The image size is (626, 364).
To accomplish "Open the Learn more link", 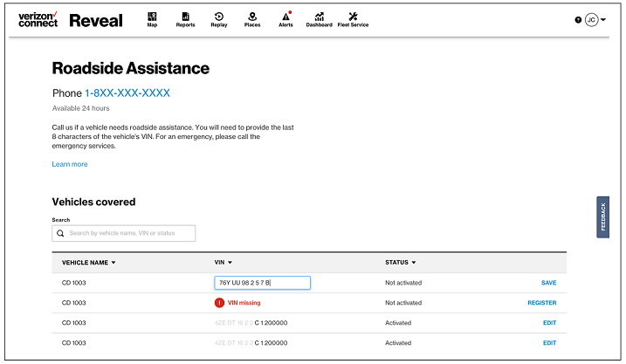I will [70, 164].
